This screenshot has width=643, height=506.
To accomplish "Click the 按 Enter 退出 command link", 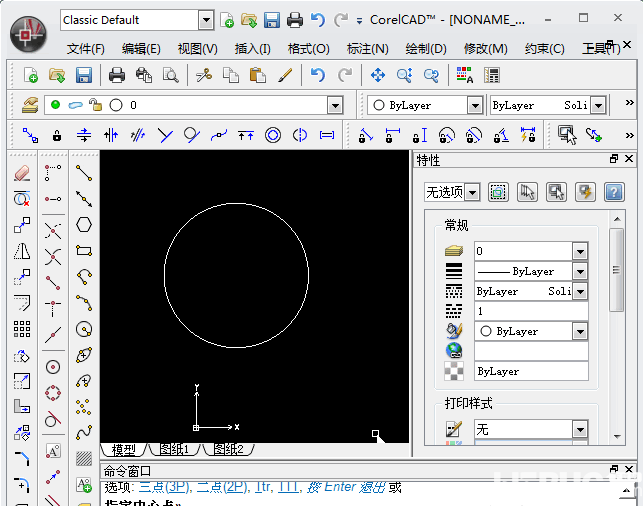I will [x=346, y=487].
